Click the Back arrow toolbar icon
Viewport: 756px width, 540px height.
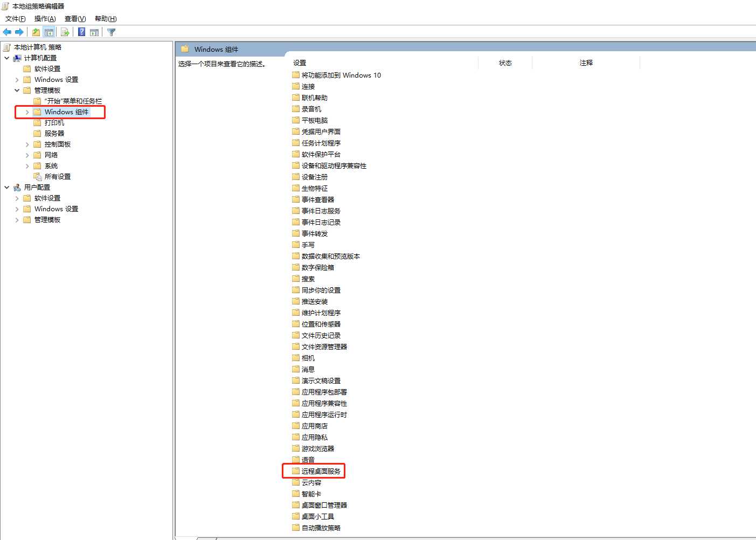coord(7,32)
